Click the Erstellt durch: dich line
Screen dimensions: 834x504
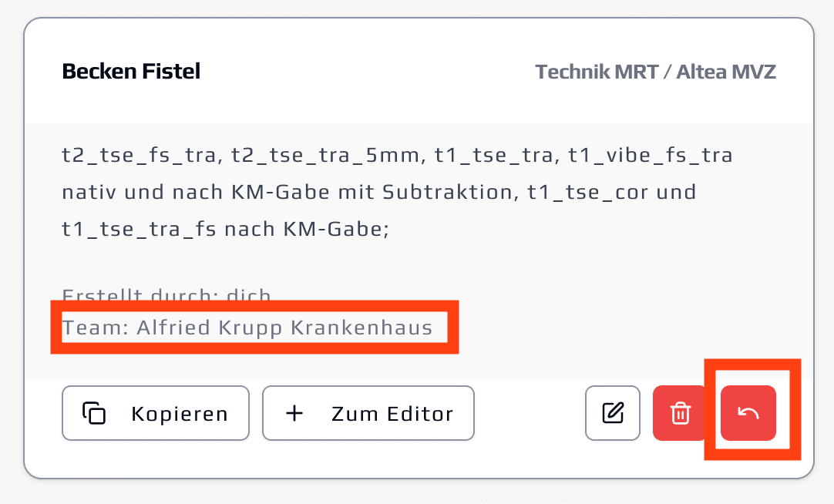tap(166, 296)
